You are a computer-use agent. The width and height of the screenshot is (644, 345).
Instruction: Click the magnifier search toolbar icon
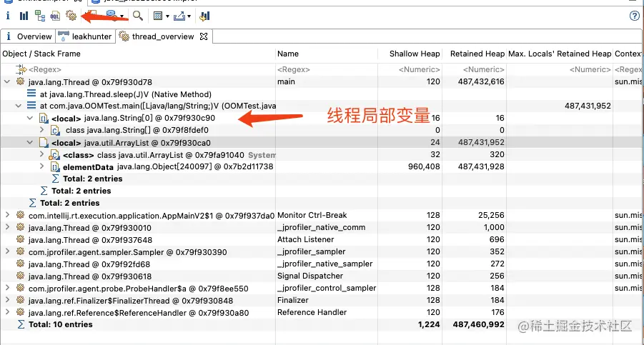[138, 16]
